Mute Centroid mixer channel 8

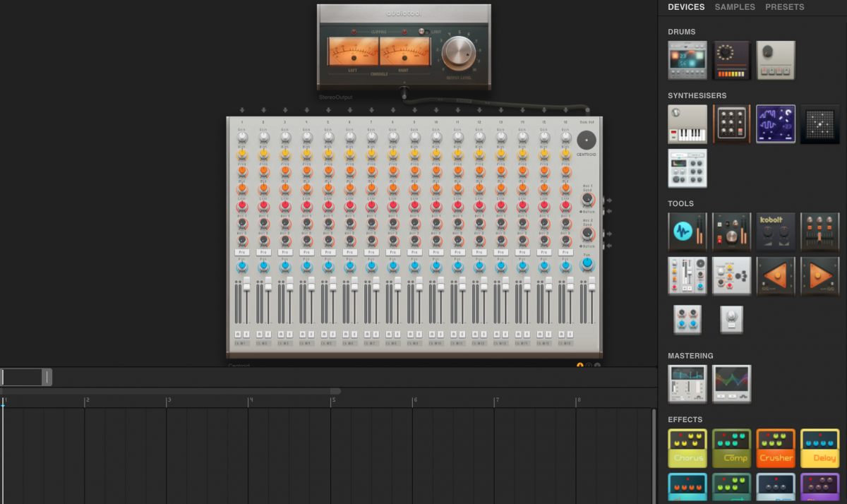coord(389,334)
